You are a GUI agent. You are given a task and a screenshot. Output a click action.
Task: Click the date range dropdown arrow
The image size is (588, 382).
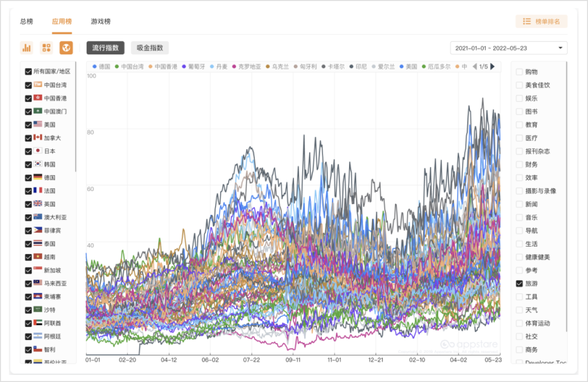pyautogui.click(x=560, y=48)
